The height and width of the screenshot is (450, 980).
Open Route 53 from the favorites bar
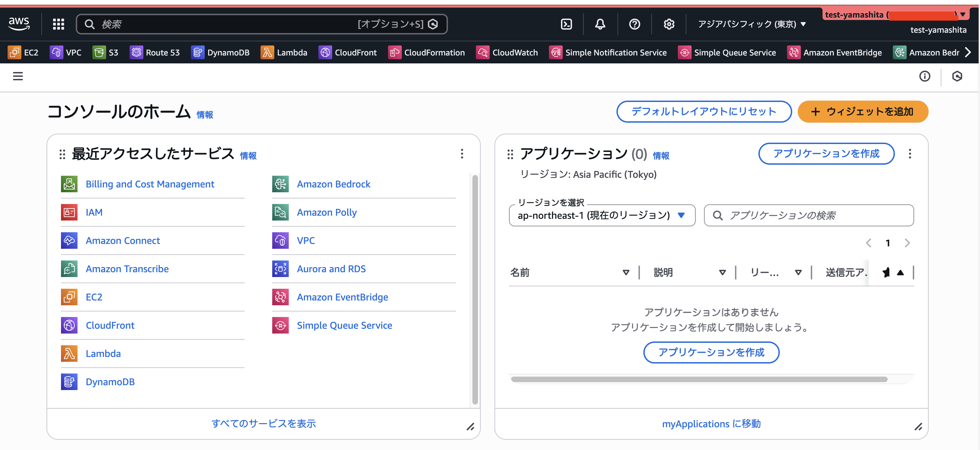[155, 52]
